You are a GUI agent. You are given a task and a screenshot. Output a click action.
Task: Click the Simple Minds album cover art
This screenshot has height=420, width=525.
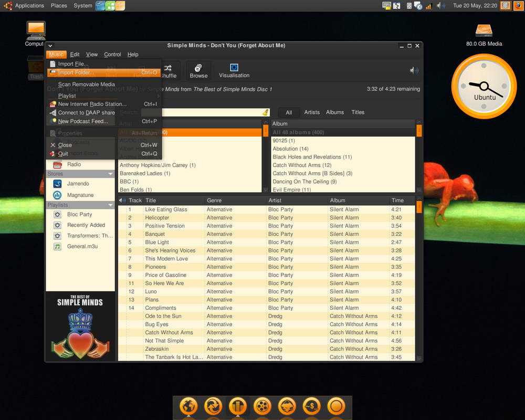[80, 327]
